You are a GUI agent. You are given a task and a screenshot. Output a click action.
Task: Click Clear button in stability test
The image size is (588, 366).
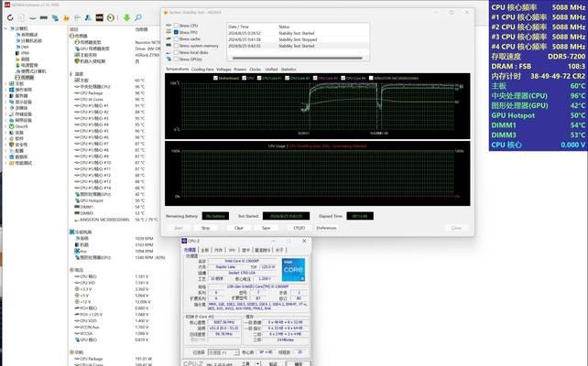coord(238,228)
